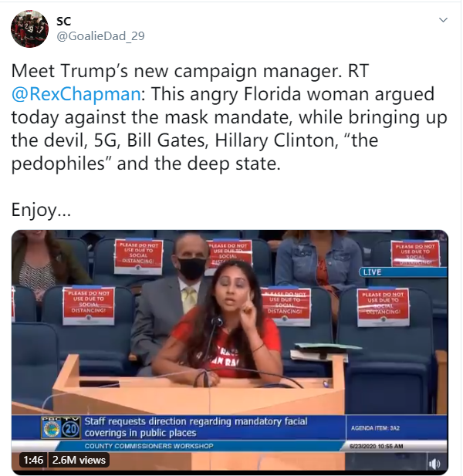
Task: Click the microphone on the podium
Action: pyautogui.click(x=217, y=322)
